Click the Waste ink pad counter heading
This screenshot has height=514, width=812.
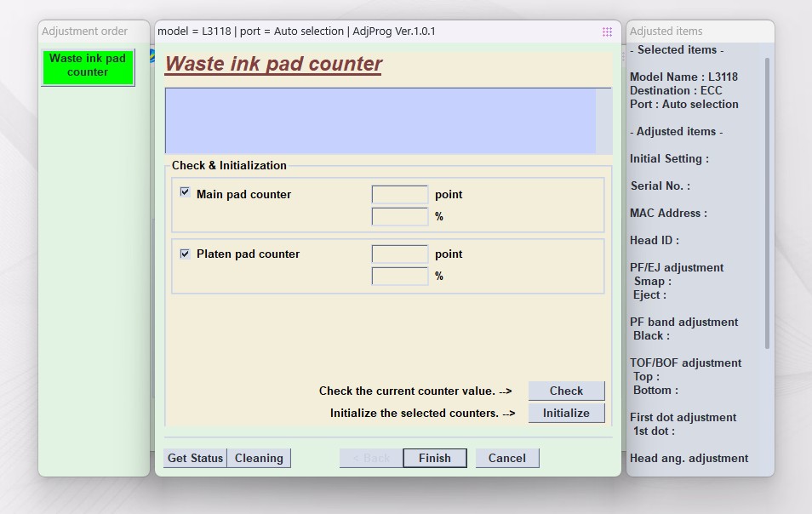tap(273, 65)
